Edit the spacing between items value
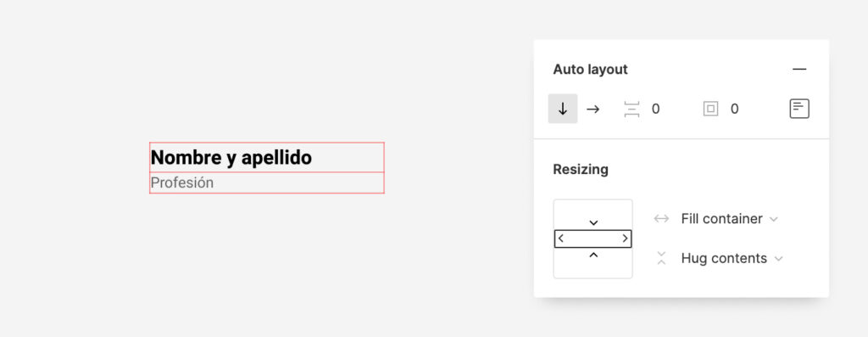The width and height of the screenshot is (868, 337). coord(655,110)
